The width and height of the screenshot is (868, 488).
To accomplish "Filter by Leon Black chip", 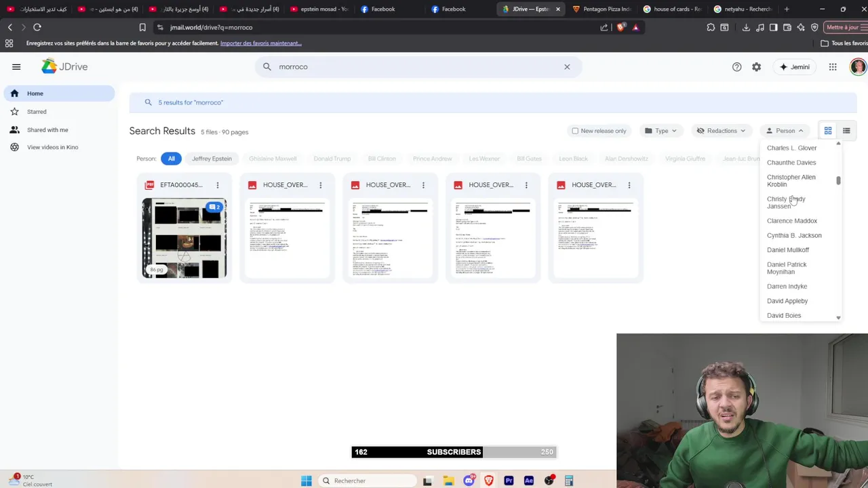I will click(x=573, y=159).
